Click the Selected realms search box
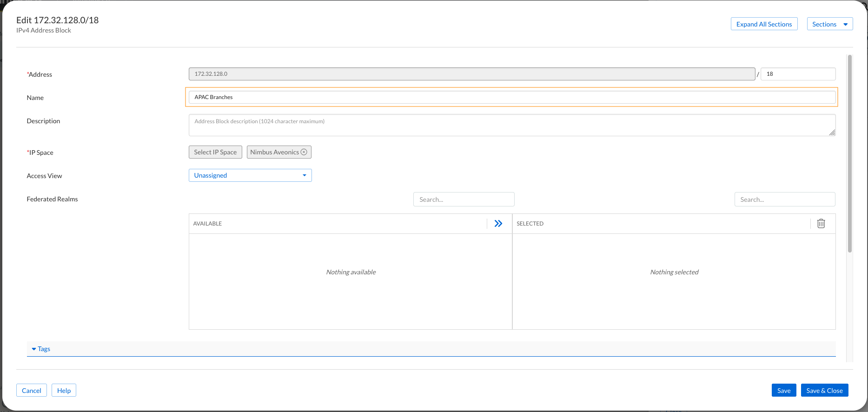Image resolution: width=868 pixels, height=412 pixels. tap(784, 199)
